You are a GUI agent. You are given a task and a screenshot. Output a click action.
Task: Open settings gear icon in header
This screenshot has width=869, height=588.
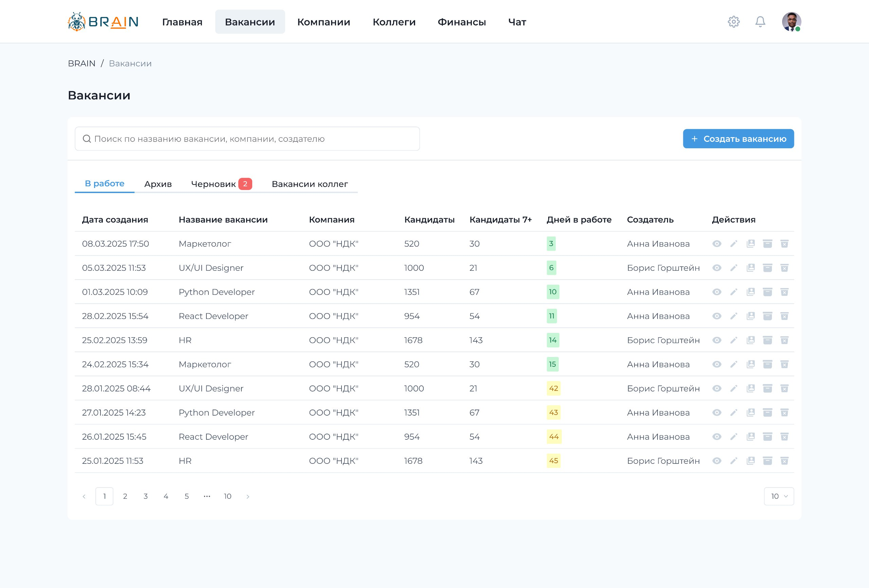coord(734,22)
